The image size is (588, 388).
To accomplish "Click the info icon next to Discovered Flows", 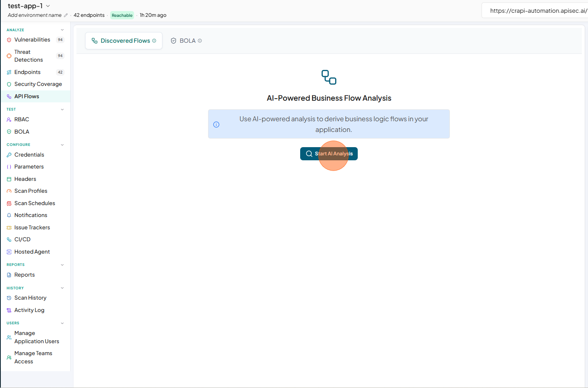I will [154, 41].
